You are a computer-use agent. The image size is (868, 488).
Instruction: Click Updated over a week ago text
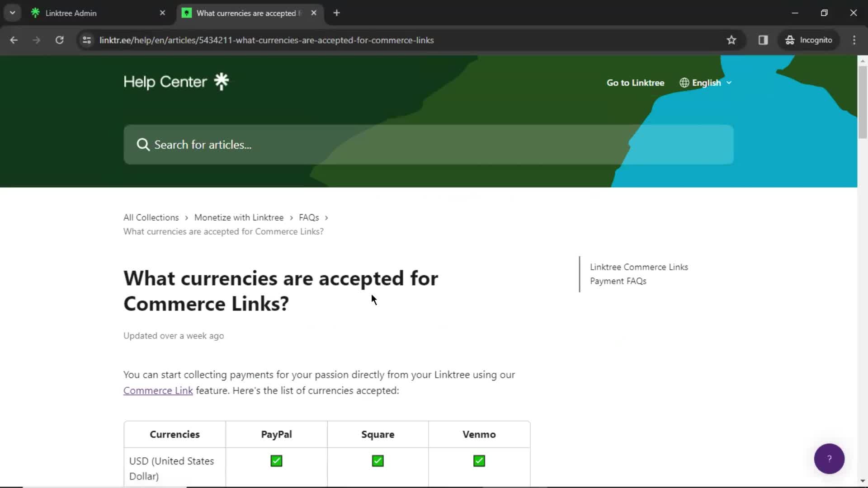(174, 336)
